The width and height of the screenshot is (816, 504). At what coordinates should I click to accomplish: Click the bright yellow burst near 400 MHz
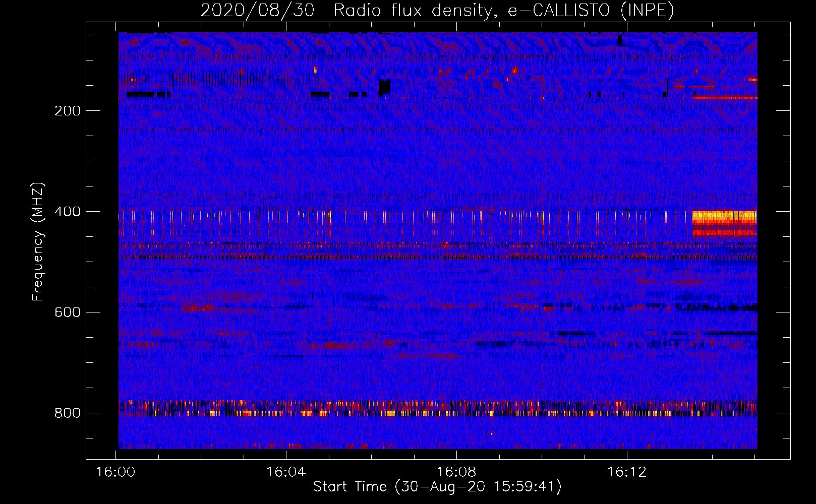(724, 223)
